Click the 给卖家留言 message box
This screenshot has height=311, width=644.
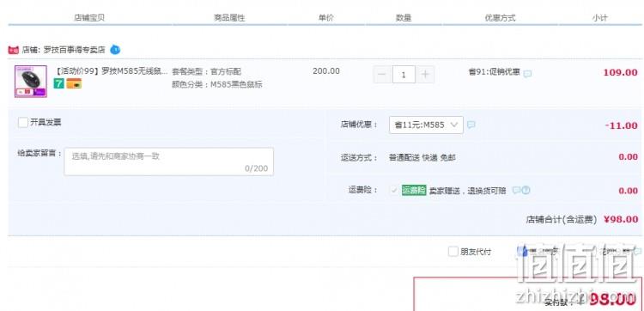click(169, 162)
